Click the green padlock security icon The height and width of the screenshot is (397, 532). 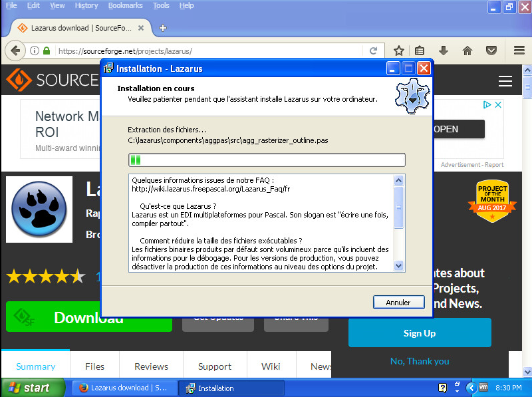[x=47, y=51]
